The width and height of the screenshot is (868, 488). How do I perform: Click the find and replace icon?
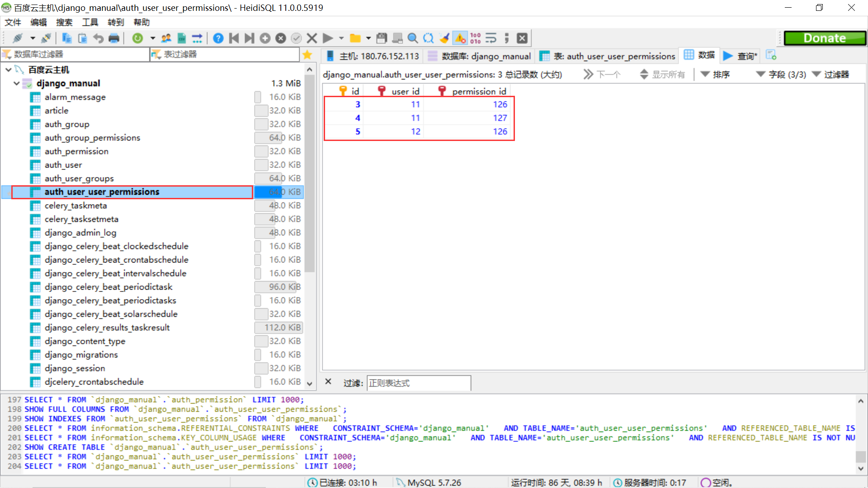click(x=428, y=38)
